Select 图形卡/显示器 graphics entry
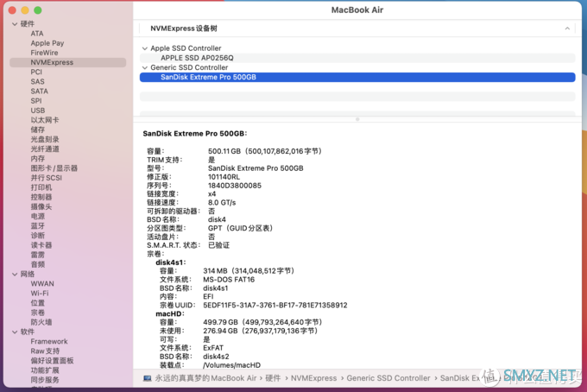The image size is (587, 392). coord(54,168)
